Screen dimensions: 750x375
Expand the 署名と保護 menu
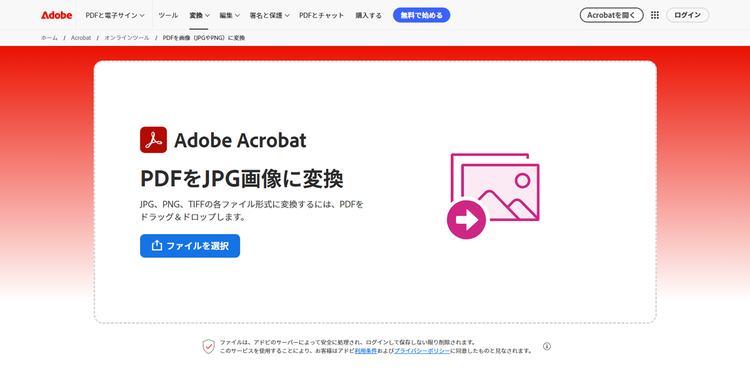tap(269, 15)
